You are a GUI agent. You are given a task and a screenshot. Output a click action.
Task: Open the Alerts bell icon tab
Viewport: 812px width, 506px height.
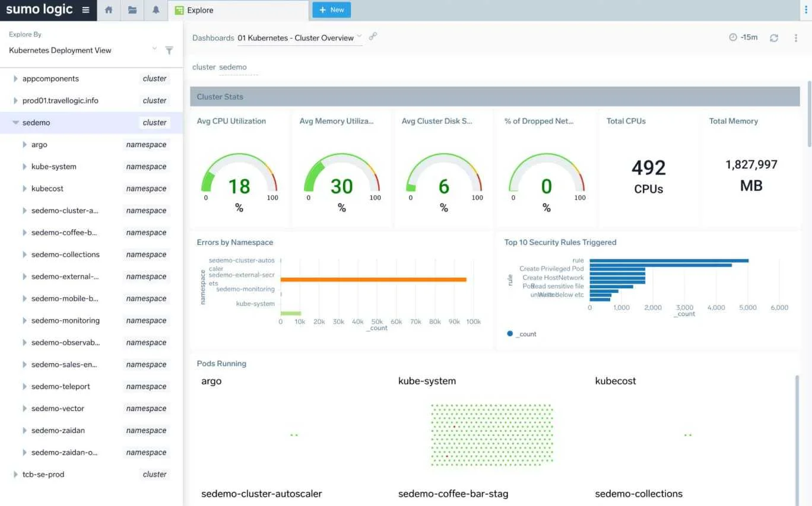(156, 10)
